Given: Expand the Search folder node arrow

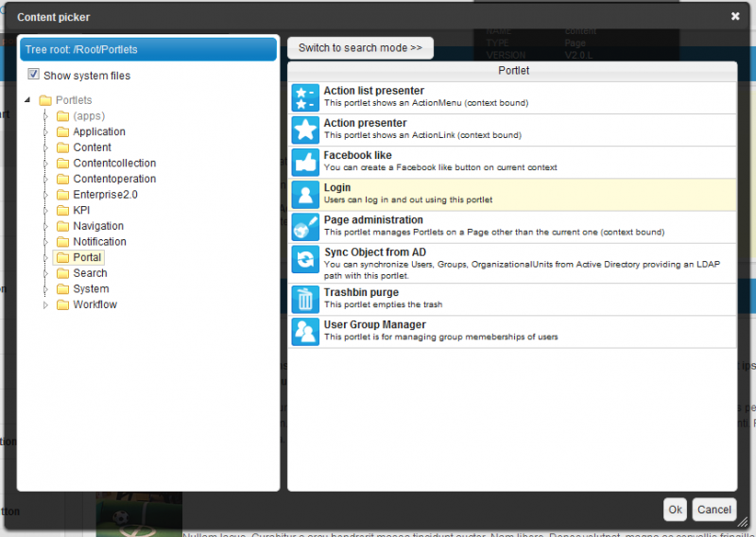Looking at the screenshot, I should tap(45, 273).
